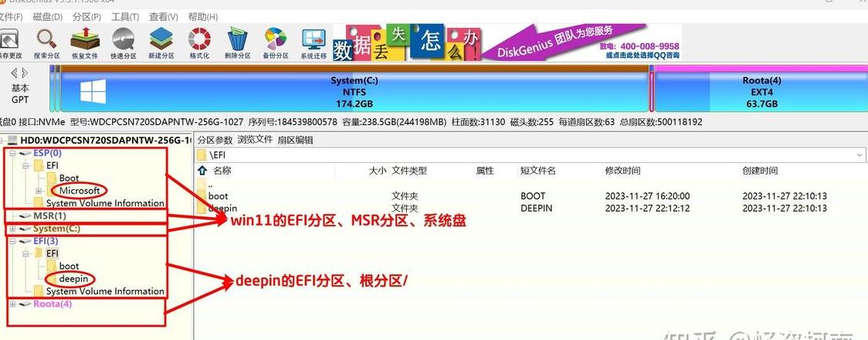Expand the System(C:) tree node

pyautogui.click(x=12, y=229)
